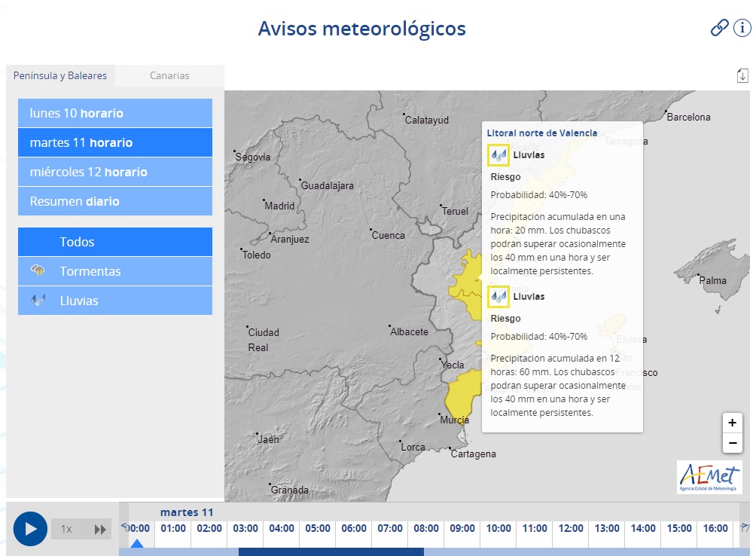The height and width of the screenshot is (556, 756).
Task: Click the download map icon
Action: click(x=742, y=75)
